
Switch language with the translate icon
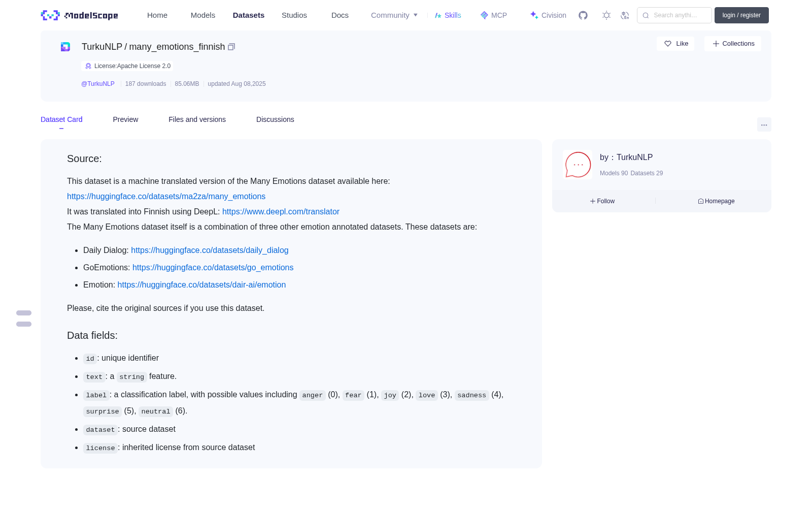point(625,15)
